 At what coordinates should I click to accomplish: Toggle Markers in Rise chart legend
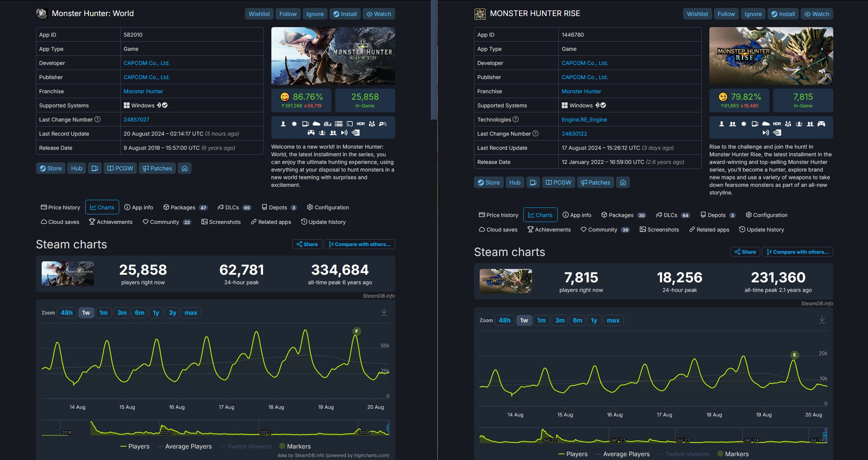pos(733,454)
